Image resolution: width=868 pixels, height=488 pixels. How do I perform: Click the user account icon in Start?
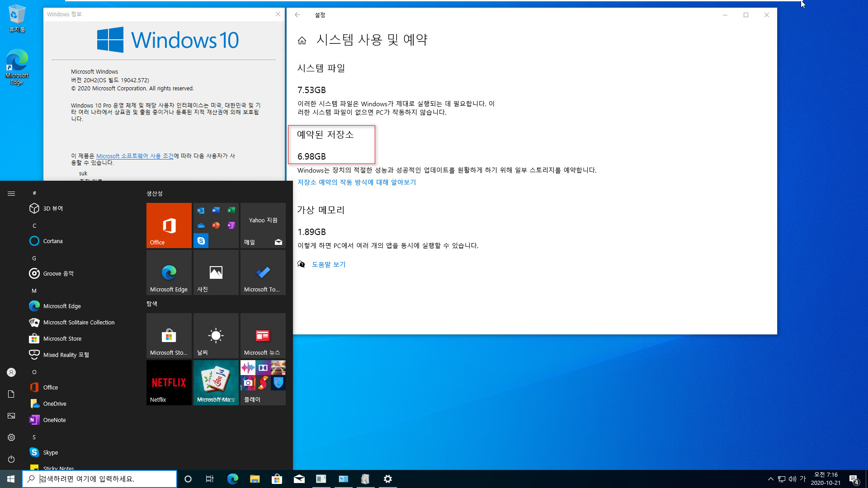tap(11, 372)
